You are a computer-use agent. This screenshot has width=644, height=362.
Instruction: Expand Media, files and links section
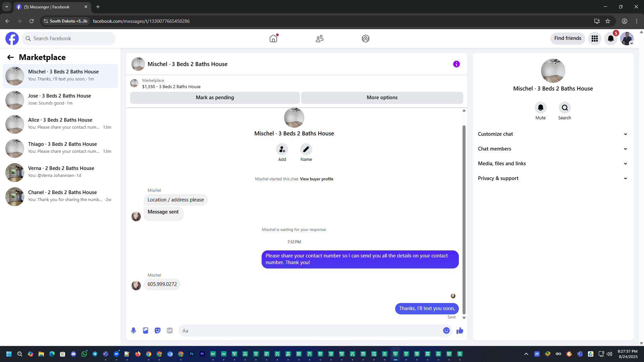[552, 164]
